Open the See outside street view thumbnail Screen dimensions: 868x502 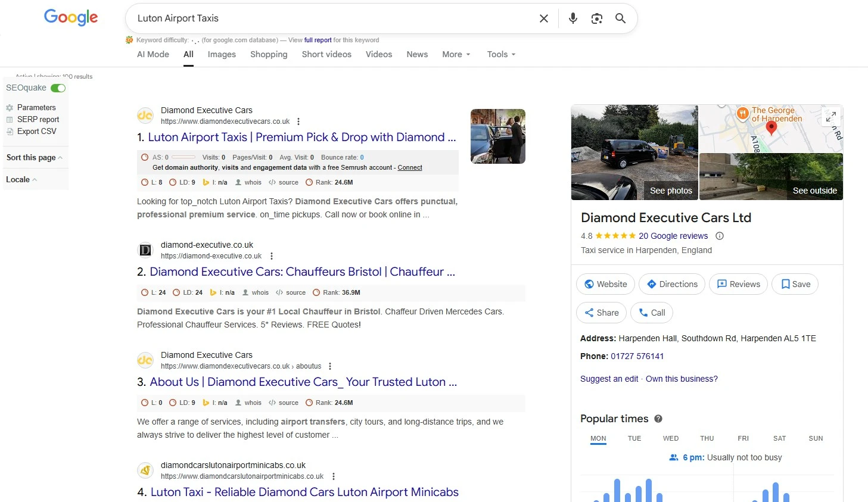pos(771,177)
